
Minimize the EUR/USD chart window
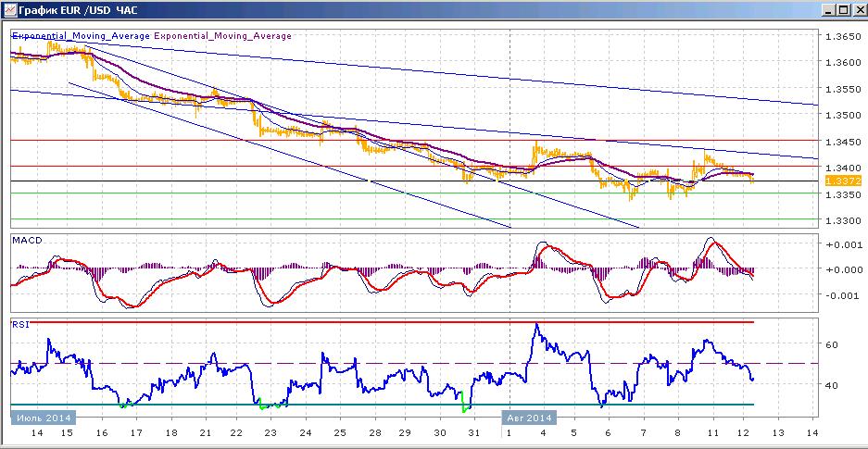tap(829, 10)
